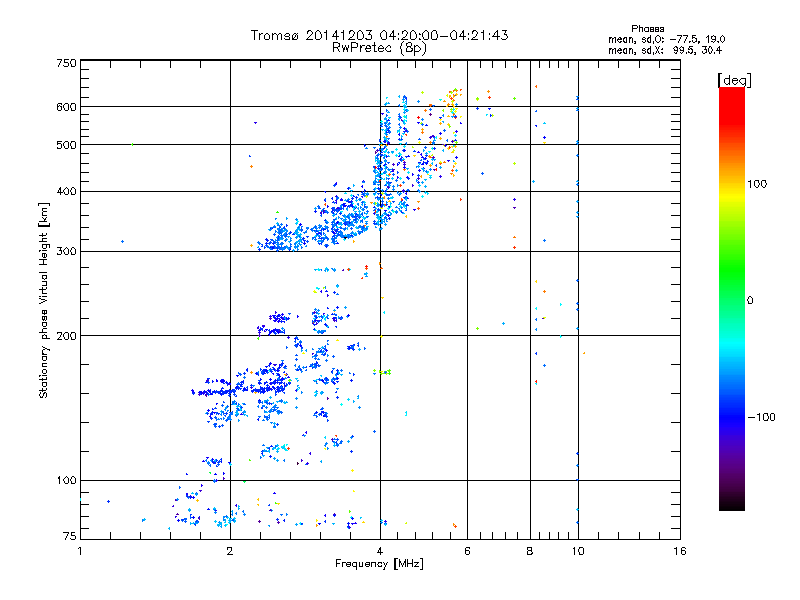The height and width of the screenshot is (600, 800).
Task: Click the y-axis tick label '600'
Action: coord(66,107)
